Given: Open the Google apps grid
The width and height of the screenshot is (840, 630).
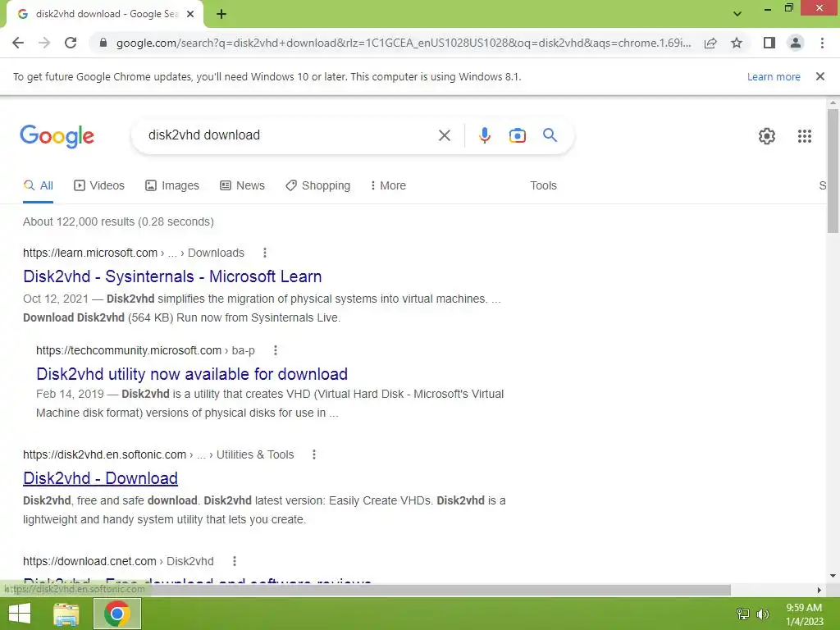Looking at the screenshot, I should 805,136.
